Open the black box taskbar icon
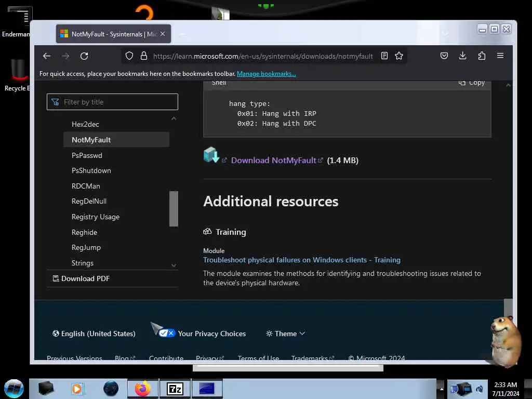The image size is (532, 399). [x=46, y=389]
